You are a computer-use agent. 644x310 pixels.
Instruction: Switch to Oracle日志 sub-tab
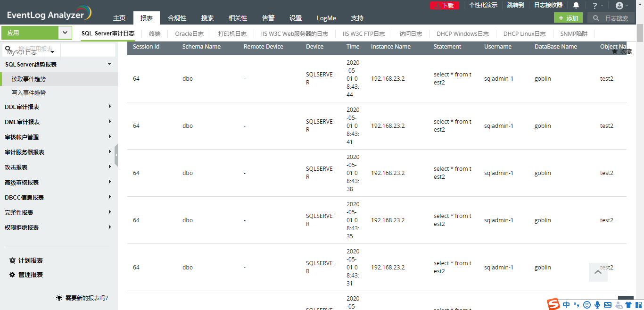pyautogui.click(x=190, y=34)
